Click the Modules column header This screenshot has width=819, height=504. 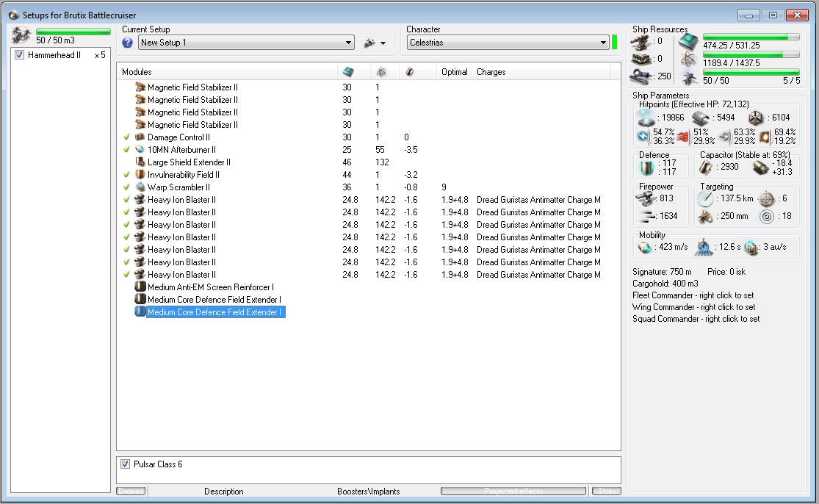coord(227,72)
